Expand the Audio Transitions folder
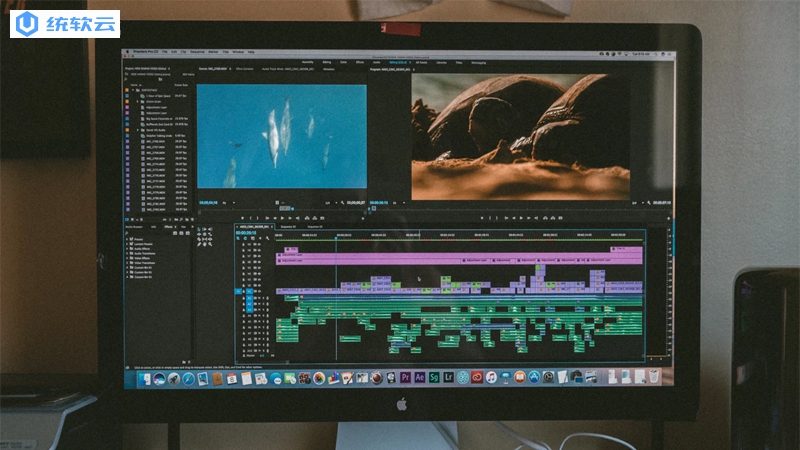 click(127, 254)
